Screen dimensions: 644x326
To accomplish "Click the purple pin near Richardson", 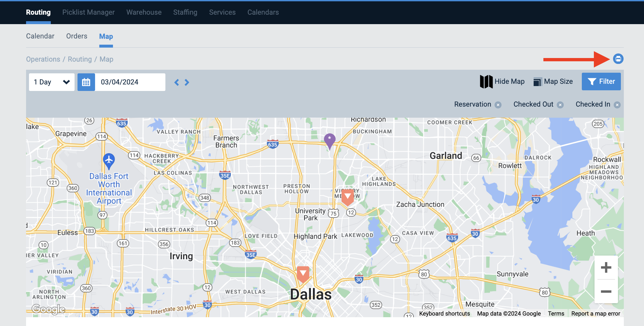I will click(x=329, y=141).
